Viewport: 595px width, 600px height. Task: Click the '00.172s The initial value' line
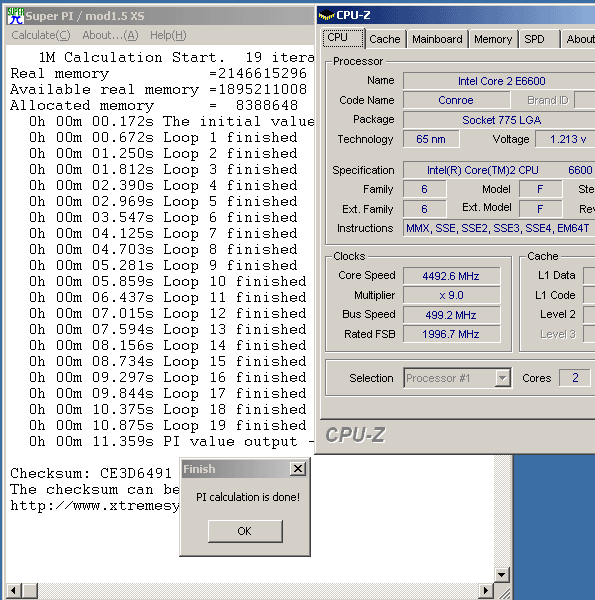[171, 122]
